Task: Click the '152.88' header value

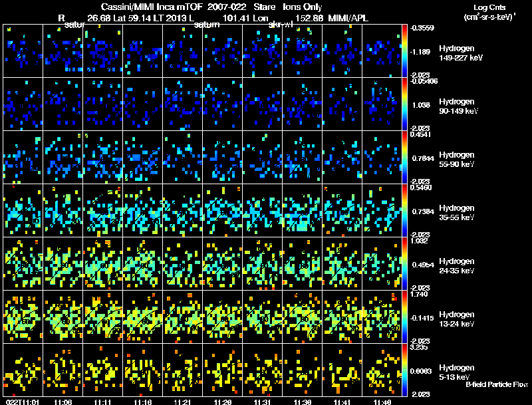Action: 309,18
